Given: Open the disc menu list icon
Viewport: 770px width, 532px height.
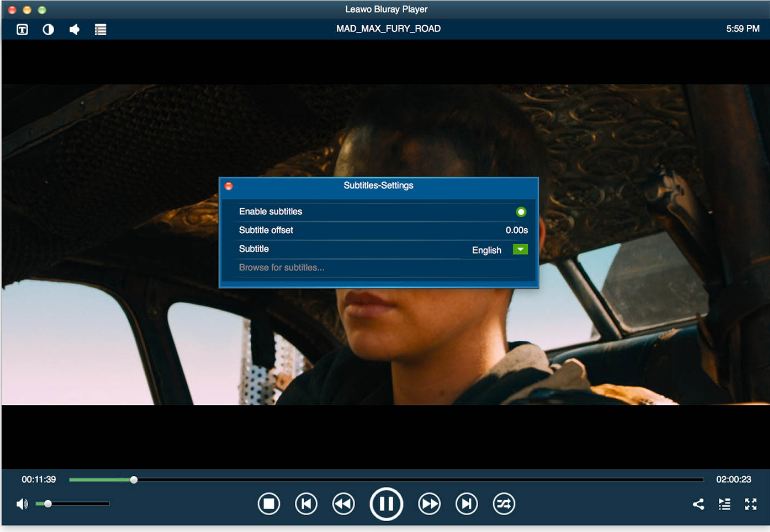Looking at the screenshot, I should (101, 29).
